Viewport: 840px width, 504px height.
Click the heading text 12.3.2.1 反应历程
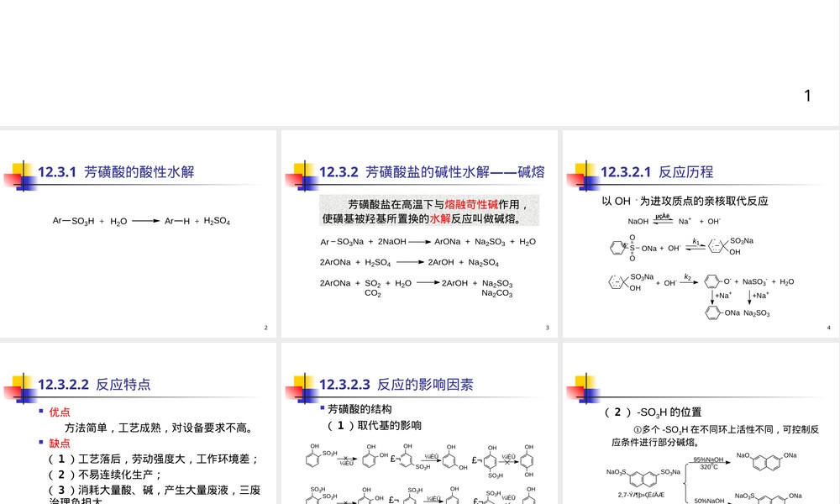[657, 172]
